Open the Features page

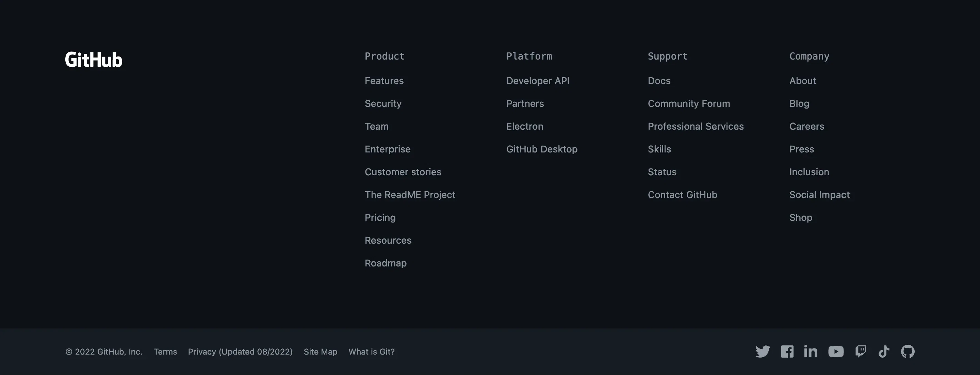384,81
